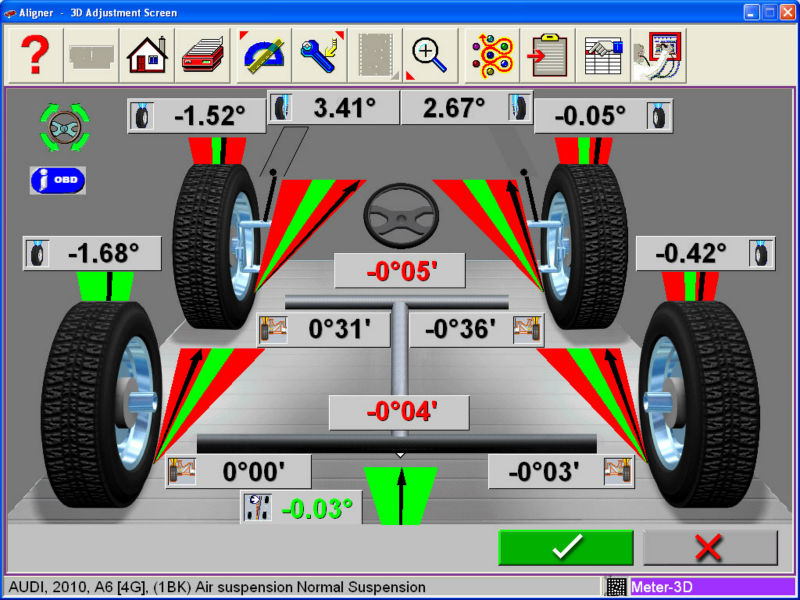Screen dimensions: 800x600
Task: Click the rear left camber tire icon
Action: click(37, 254)
